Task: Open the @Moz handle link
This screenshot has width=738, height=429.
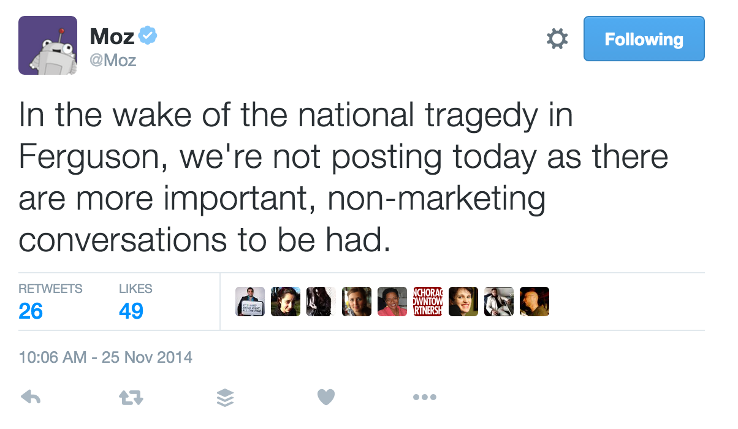Action: coord(114,61)
